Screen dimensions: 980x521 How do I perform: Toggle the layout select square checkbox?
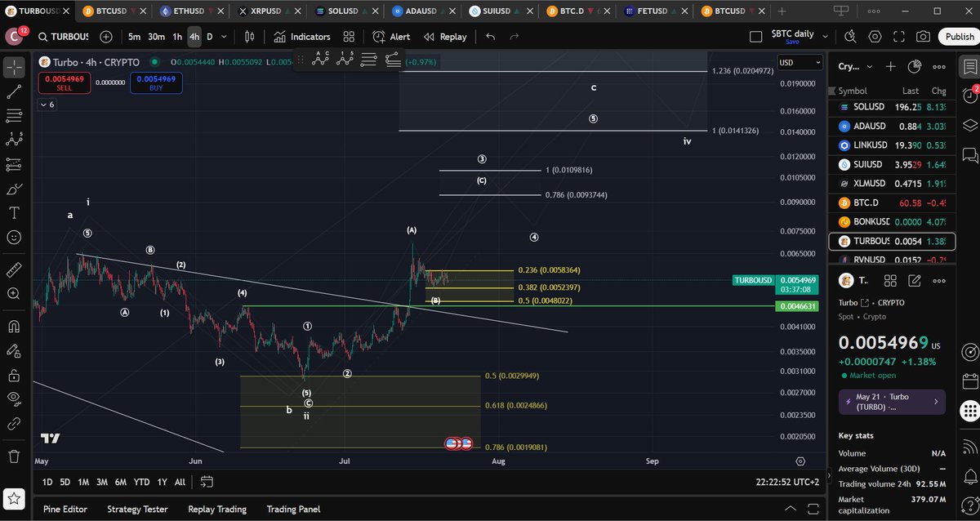(x=755, y=37)
